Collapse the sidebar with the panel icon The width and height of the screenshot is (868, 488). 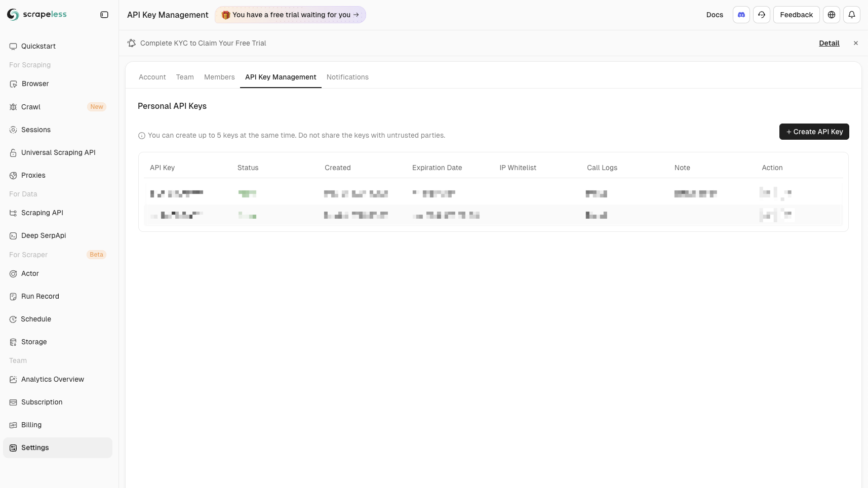click(x=104, y=15)
